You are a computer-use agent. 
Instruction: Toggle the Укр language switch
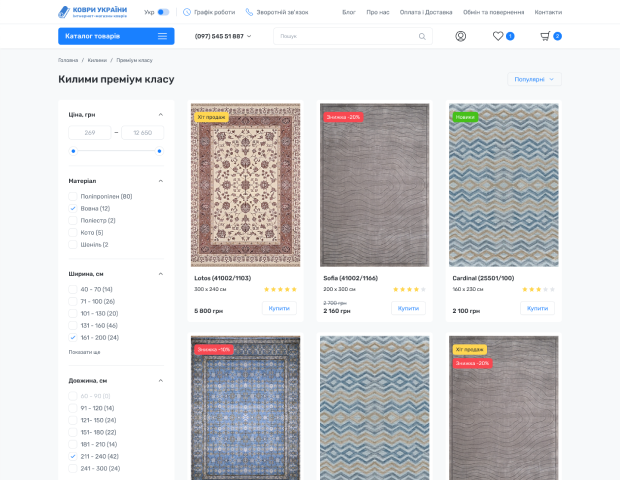pos(163,12)
